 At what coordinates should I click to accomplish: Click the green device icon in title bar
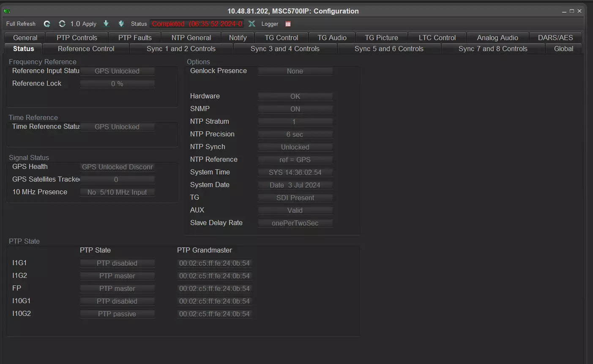[x=7, y=11]
